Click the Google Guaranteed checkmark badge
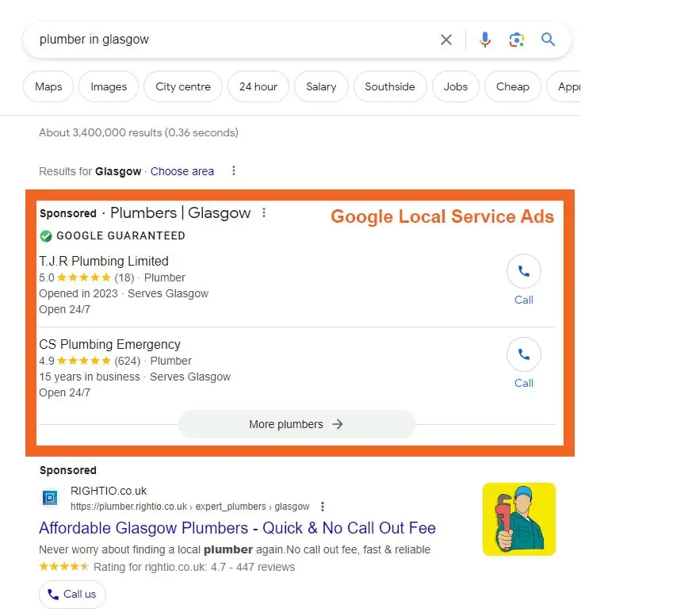 (x=46, y=235)
